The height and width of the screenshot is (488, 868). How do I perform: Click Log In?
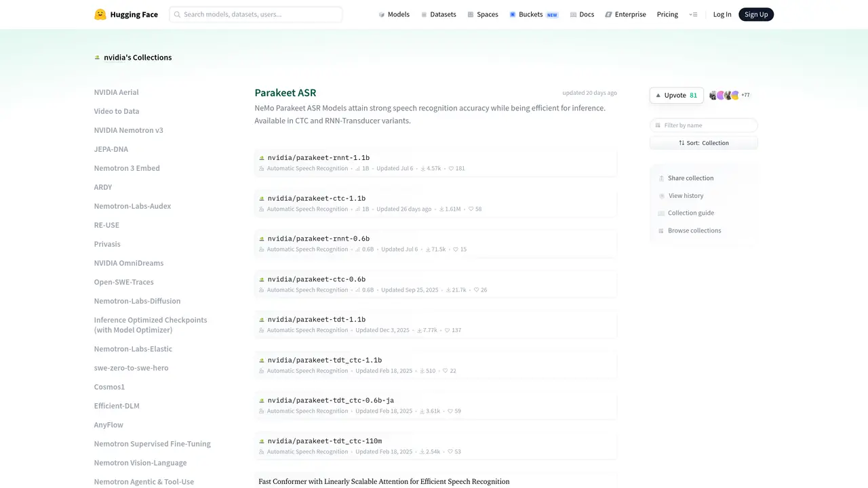pyautogui.click(x=722, y=14)
